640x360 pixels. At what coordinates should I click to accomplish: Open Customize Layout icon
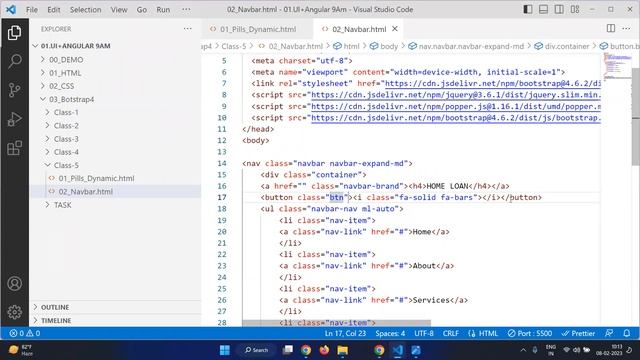tap(575, 9)
